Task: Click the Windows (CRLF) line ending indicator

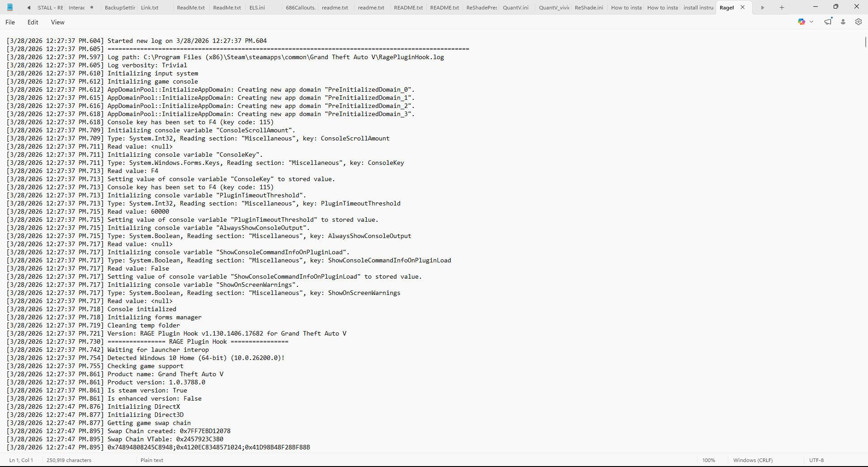Action: click(x=753, y=460)
